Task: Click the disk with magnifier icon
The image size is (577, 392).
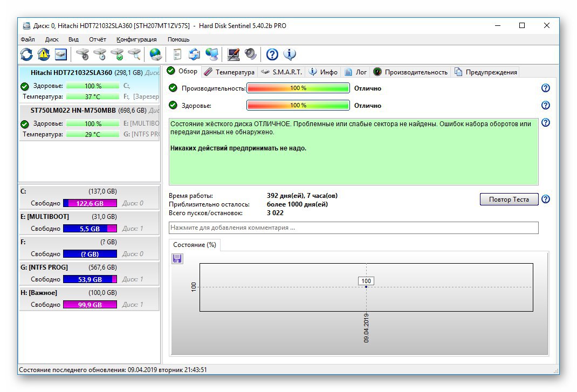Action: [134, 54]
